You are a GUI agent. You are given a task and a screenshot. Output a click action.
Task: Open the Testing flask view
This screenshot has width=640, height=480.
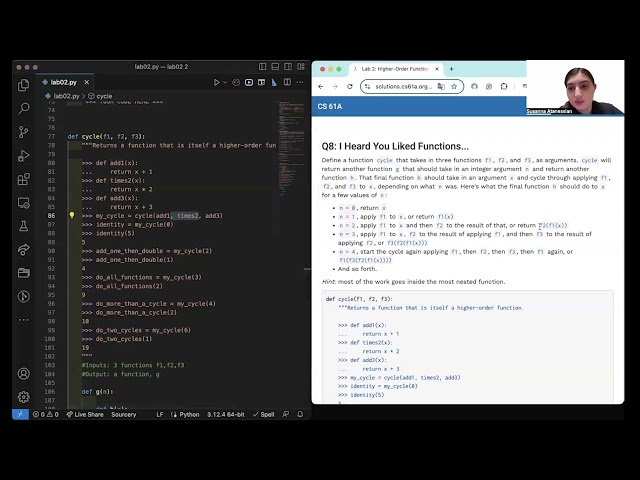[x=24, y=226]
